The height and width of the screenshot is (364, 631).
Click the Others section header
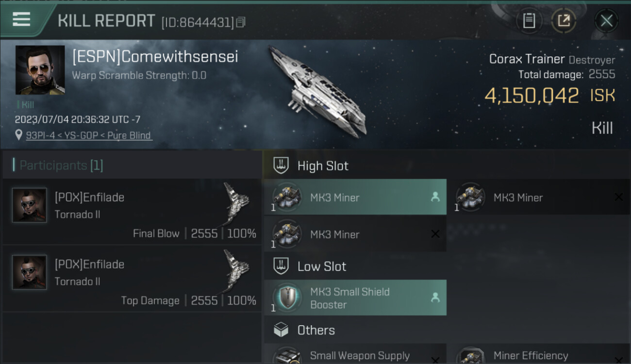(315, 330)
